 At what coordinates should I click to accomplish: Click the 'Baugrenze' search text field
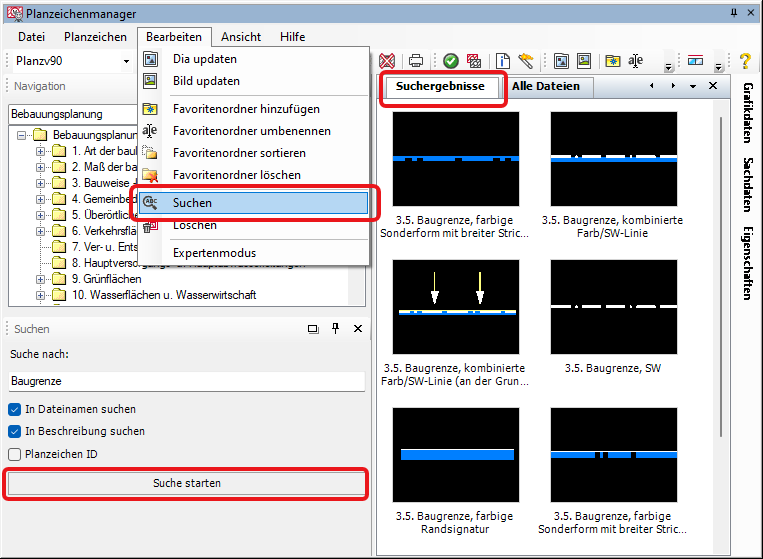pyautogui.click(x=187, y=381)
